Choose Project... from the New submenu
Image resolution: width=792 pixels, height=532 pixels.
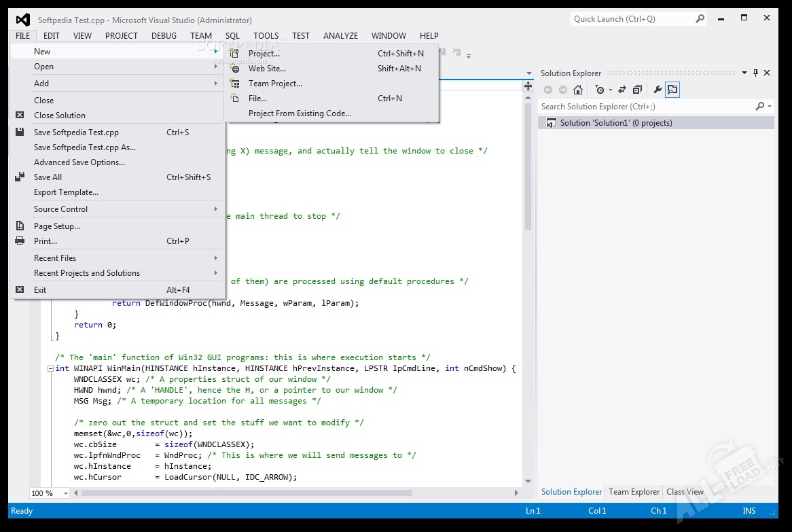pos(264,54)
